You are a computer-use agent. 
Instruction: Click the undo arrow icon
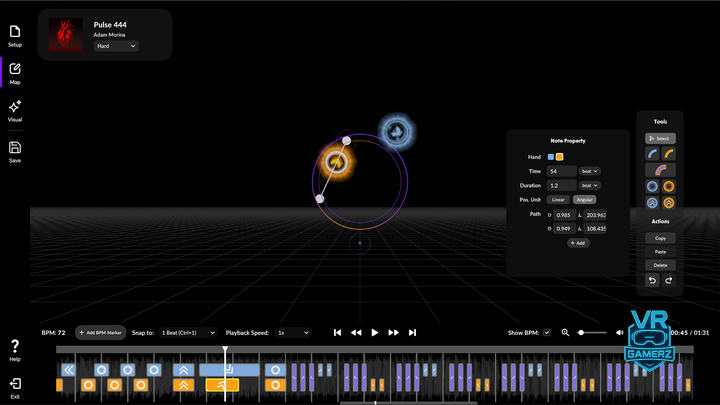652,281
